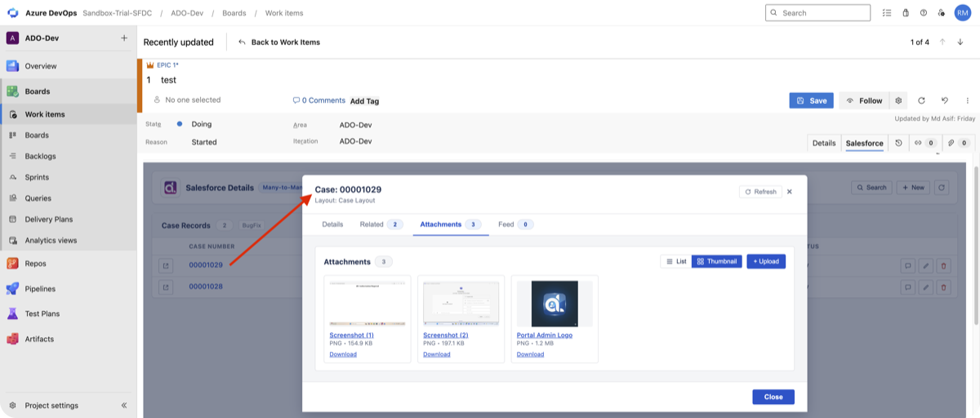Open the Iteration ADO-Dev field
The image size is (980, 418).
[x=355, y=141]
